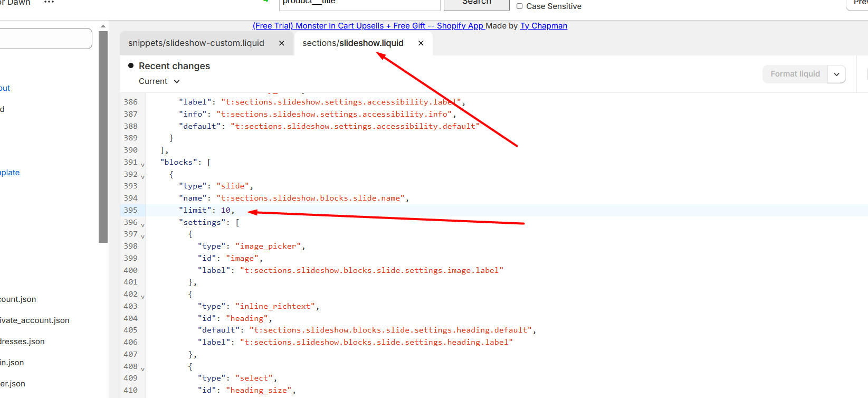Screen dimensions: 868x398
Task: Click the "type": "inline_richtext" line
Action: (x=259, y=306)
